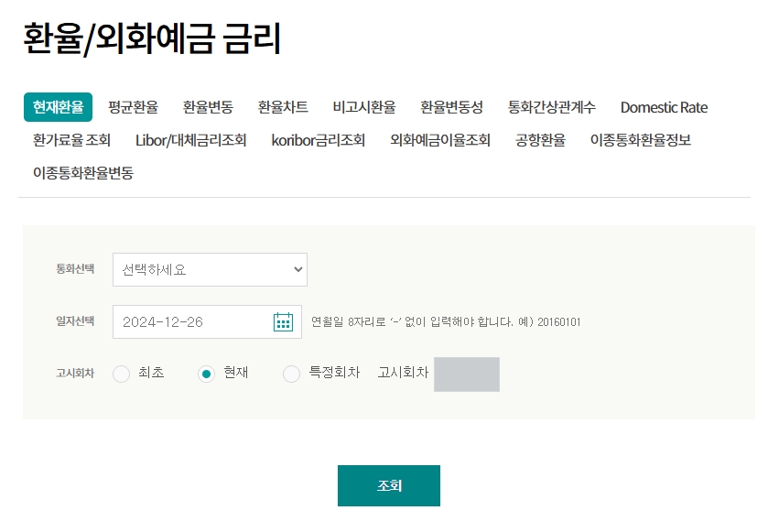Click the 조회 search button
Image resolution: width=768 pixels, height=532 pixels.
tap(389, 485)
